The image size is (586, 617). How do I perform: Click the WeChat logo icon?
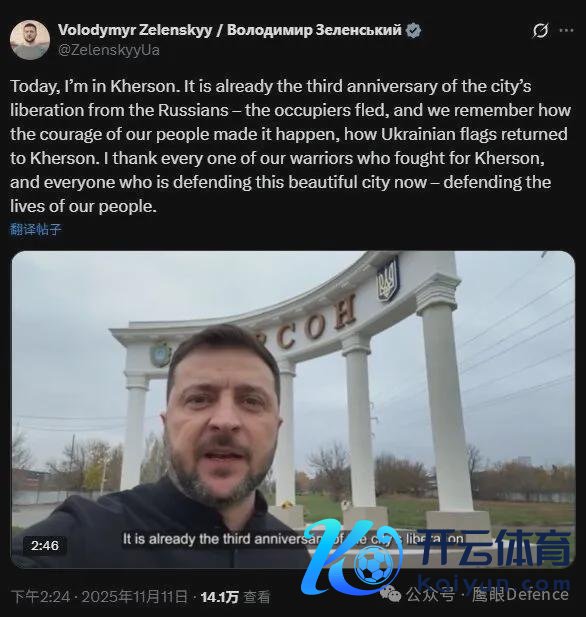coord(390,595)
